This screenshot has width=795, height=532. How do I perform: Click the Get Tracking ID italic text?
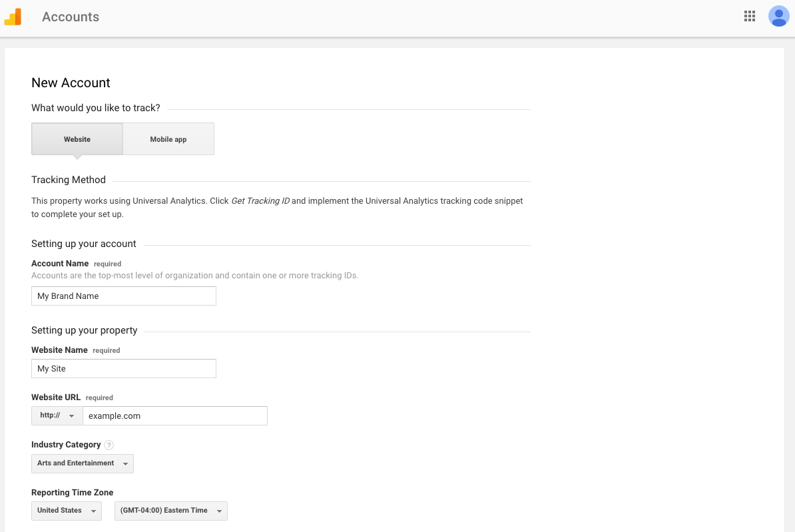260,201
